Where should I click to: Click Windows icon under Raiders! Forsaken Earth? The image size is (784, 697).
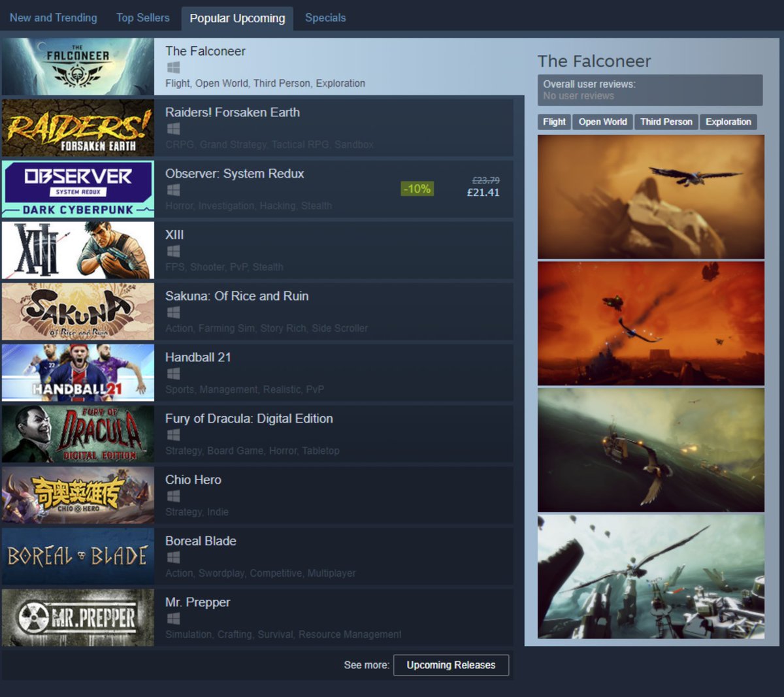[x=173, y=129]
